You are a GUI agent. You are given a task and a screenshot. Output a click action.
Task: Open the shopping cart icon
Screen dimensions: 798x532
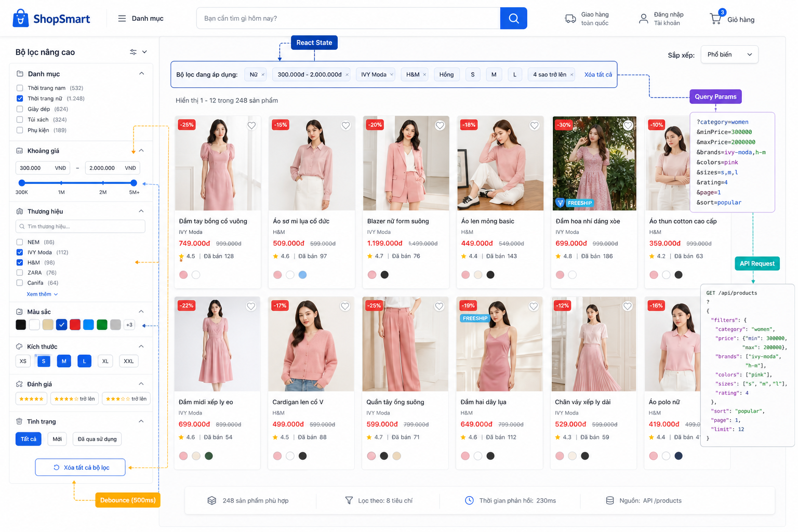pyautogui.click(x=715, y=19)
